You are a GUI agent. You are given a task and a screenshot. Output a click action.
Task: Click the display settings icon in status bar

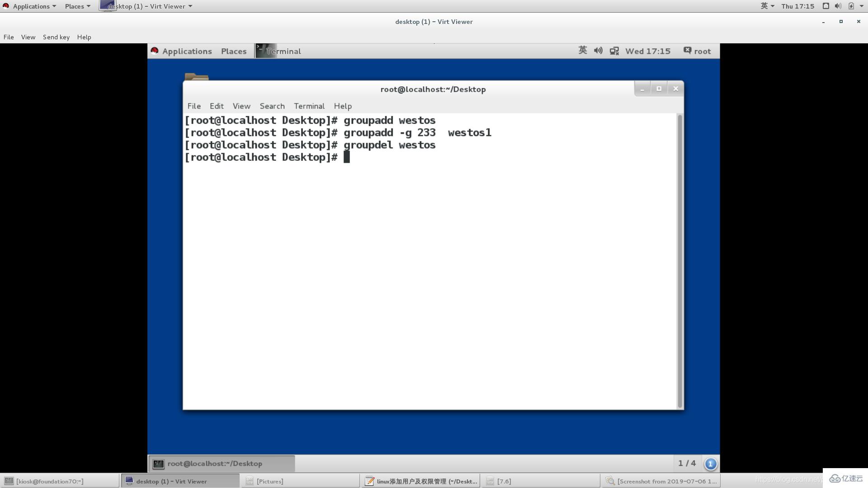point(615,51)
